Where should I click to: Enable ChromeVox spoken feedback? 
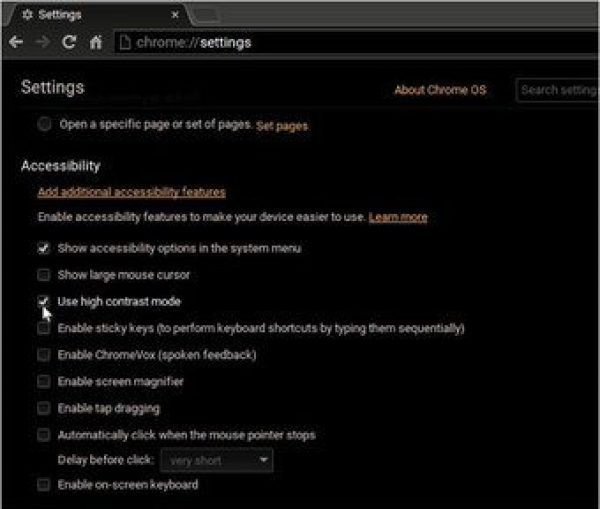[x=44, y=355]
